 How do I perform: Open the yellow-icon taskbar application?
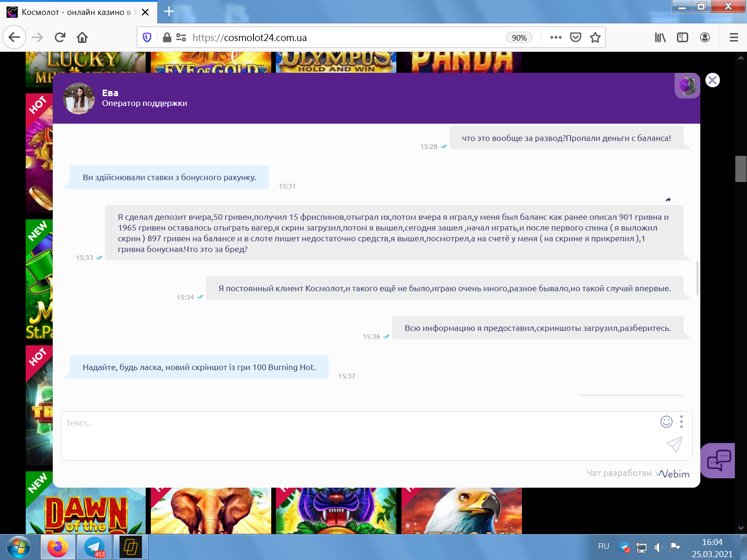point(131,547)
